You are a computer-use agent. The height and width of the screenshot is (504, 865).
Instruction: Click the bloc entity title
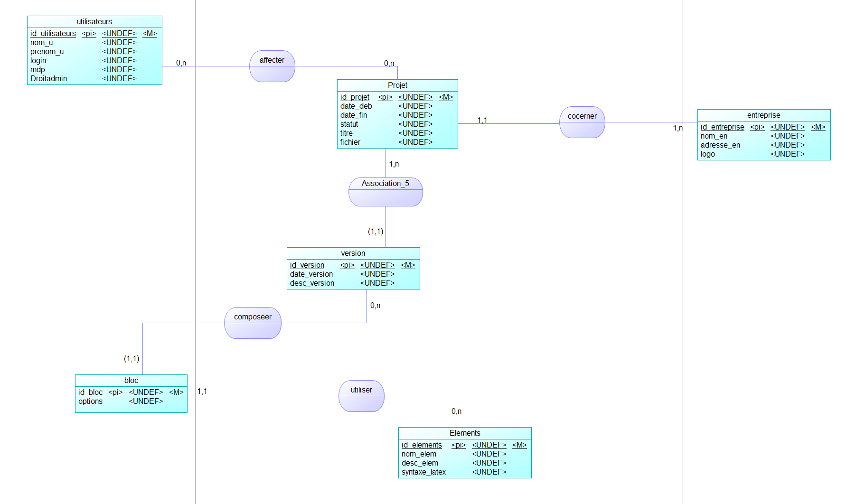click(x=131, y=381)
